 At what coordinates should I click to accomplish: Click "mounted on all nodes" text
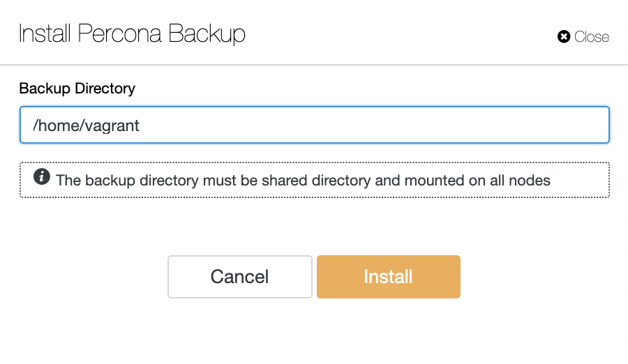477,180
